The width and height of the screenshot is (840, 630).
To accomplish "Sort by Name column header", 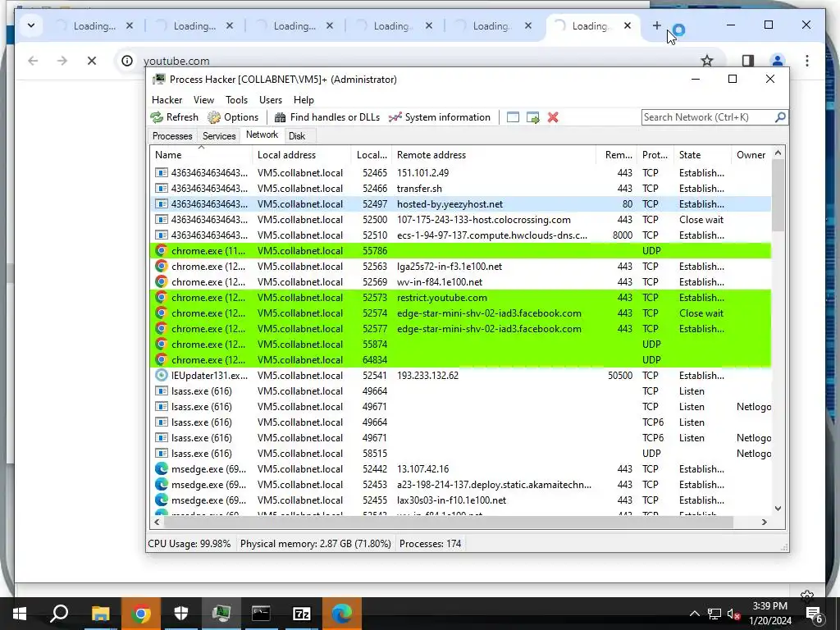I will [x=201, y=155].
